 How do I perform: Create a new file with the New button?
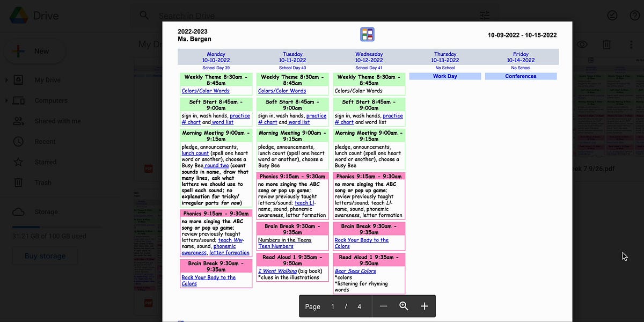coord(34,51)
